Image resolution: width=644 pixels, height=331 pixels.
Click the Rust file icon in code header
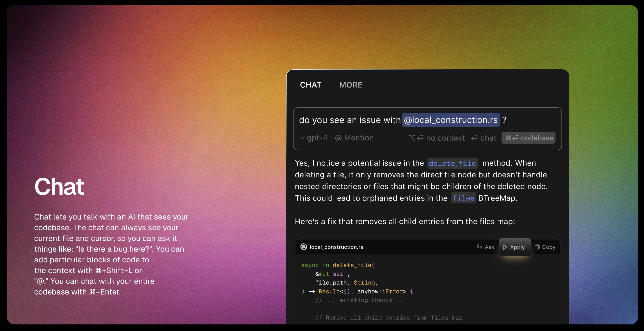point(303,247)
